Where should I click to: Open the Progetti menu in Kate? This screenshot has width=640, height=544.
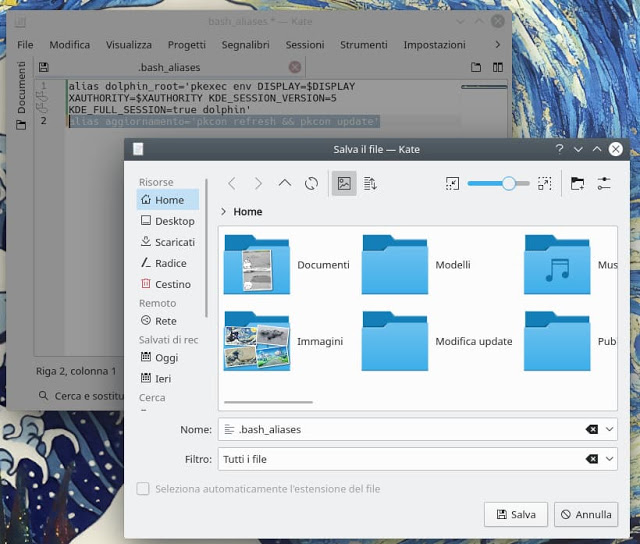point(187,44)
